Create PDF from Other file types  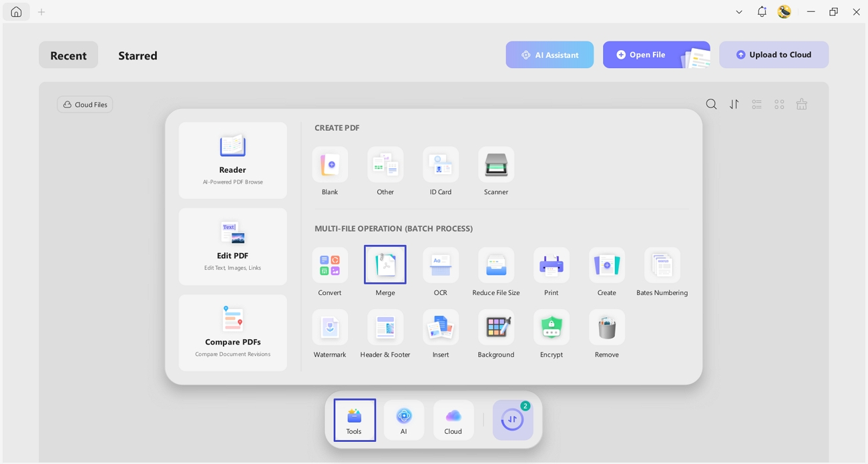385,172
